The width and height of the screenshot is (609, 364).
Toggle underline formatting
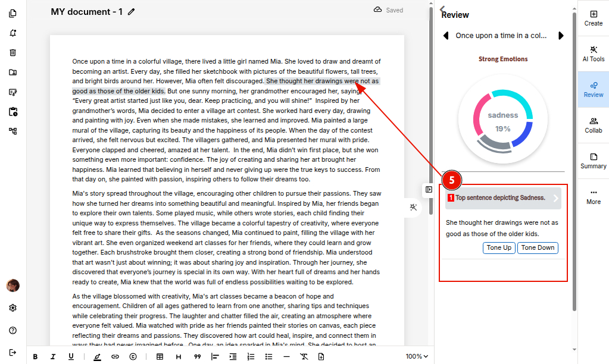(x=71, y=357)
